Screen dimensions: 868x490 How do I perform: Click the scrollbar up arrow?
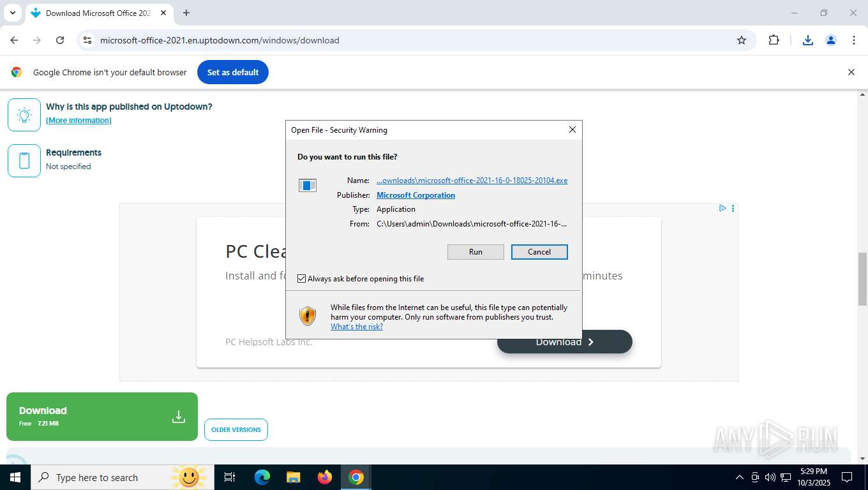coord(862,94)
